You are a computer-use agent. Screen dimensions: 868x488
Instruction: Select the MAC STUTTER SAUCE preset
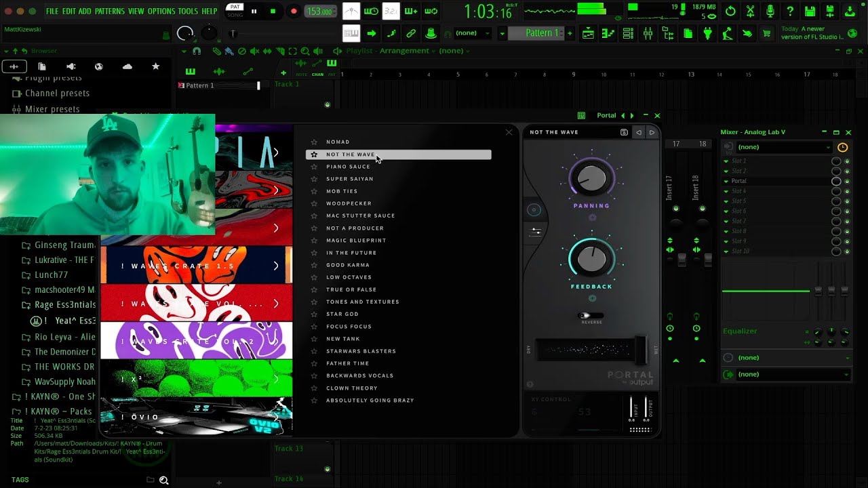(x=360, y=216)
